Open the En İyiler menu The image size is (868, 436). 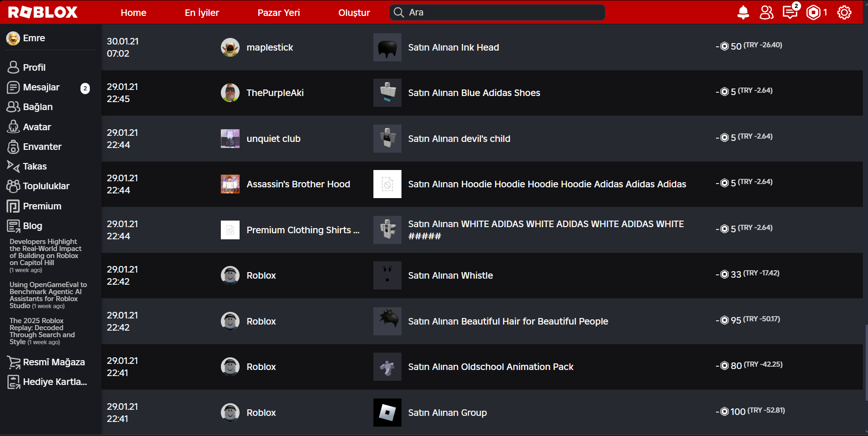point(202,13)
